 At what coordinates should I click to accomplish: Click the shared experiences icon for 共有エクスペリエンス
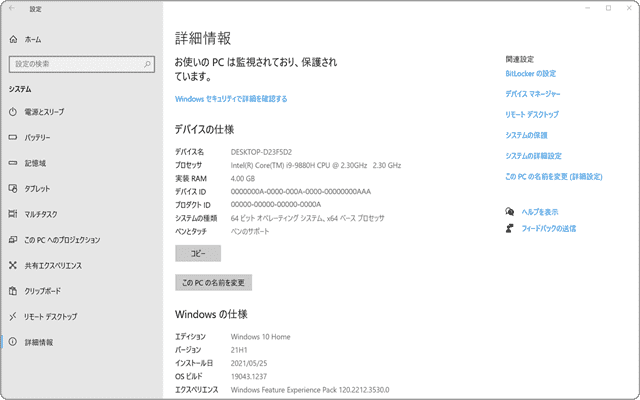pos(13,265)
